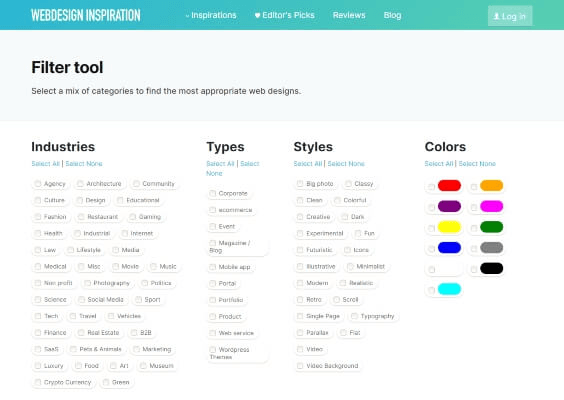
Task: Enable the Music filter
Action: coord(154,267)
